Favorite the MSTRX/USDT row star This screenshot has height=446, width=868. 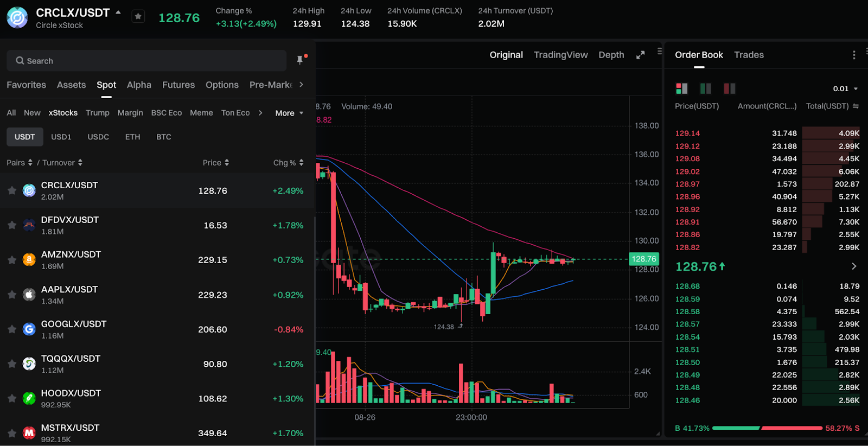12,433
